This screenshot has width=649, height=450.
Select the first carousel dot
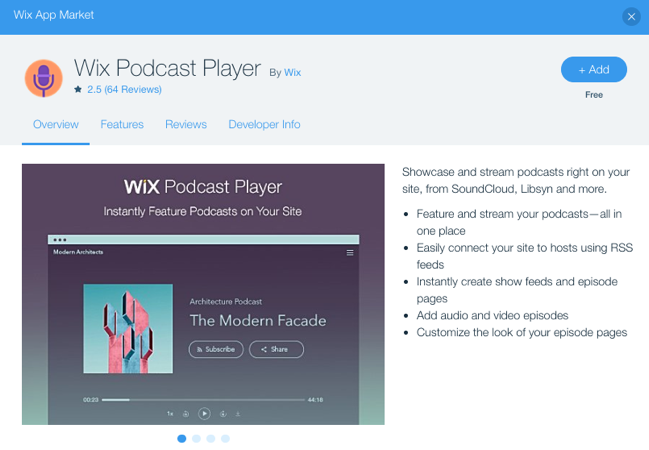click(x=182, y=439)
